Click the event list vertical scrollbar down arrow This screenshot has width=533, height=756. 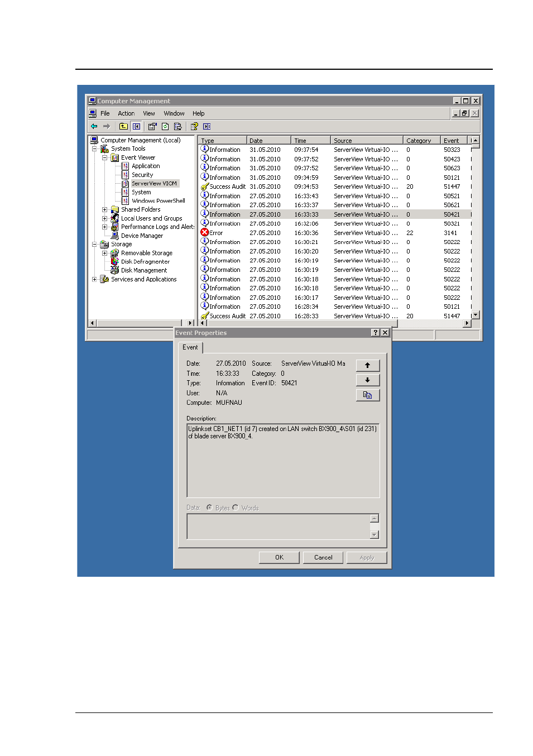coord(476,315)
